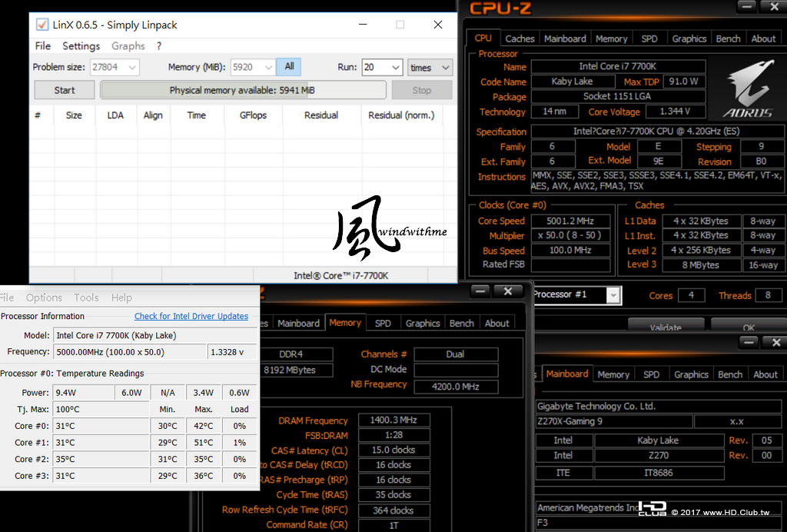Open Help menu in Core Temp window

(121, 298)
